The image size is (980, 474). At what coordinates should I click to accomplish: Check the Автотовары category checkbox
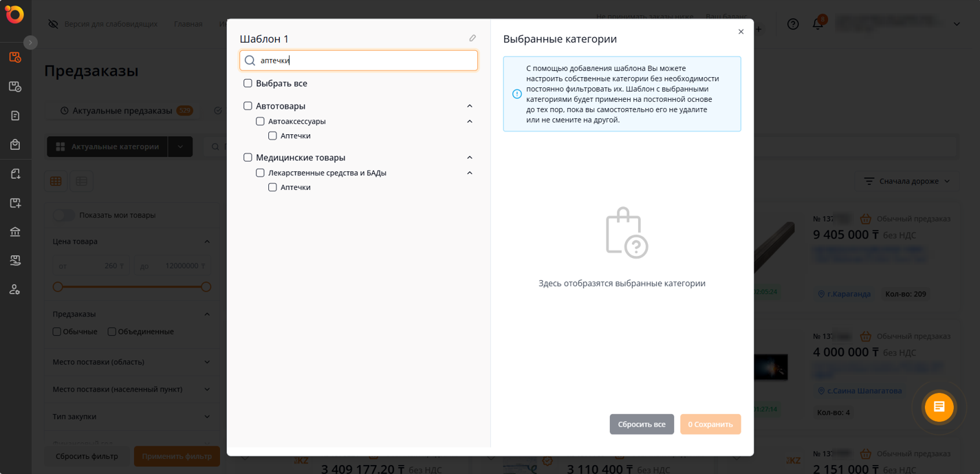coord(248,106)
